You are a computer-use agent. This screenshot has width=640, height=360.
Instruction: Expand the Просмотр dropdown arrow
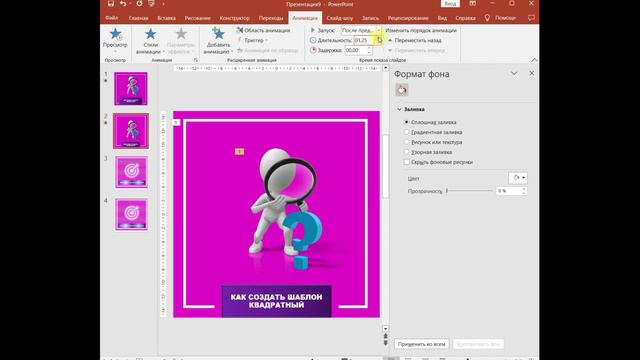coord(115,51)
